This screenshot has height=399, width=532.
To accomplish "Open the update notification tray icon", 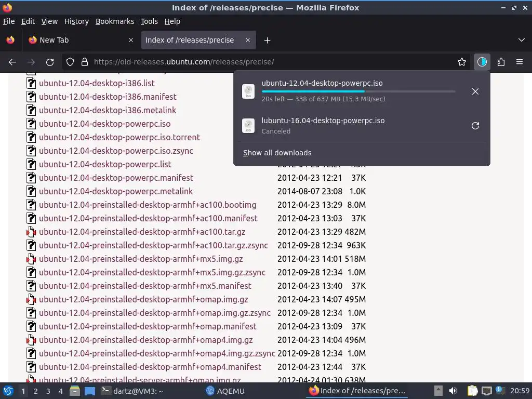I will 500,390.
